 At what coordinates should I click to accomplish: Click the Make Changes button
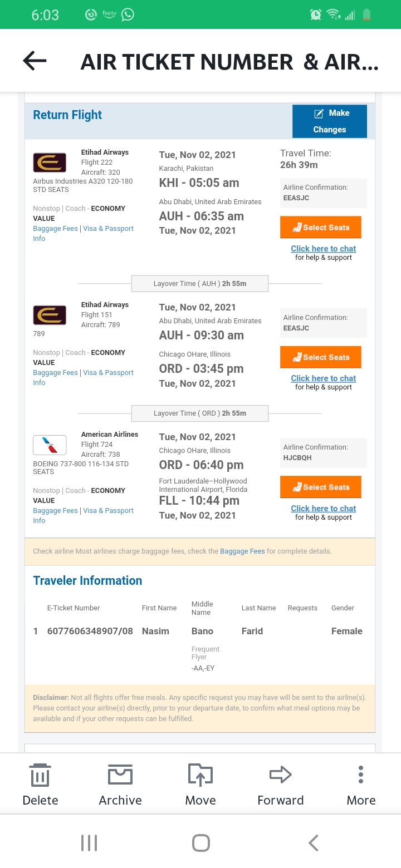(330, 121)
